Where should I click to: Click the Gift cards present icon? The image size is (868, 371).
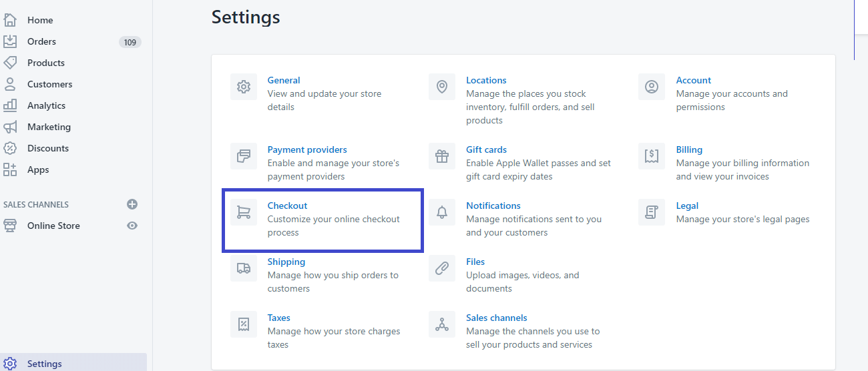[x=442, y=156]
